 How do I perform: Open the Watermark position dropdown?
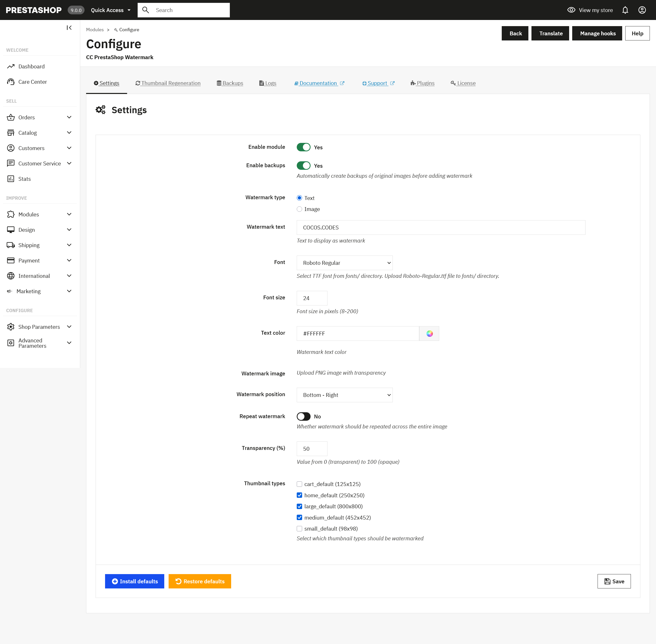pyautogui.click(x=344, y=395)
